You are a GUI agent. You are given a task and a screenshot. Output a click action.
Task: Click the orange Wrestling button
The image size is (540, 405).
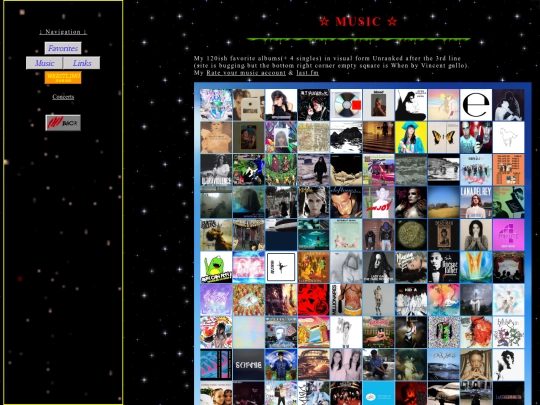tap(63, 78)
